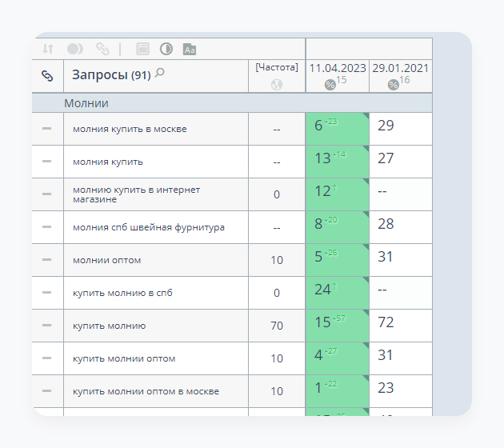The width and height of the screenshot is (504, 448).
Task: Click dash marker beside 'купить молнию' row
Action: 47,326
